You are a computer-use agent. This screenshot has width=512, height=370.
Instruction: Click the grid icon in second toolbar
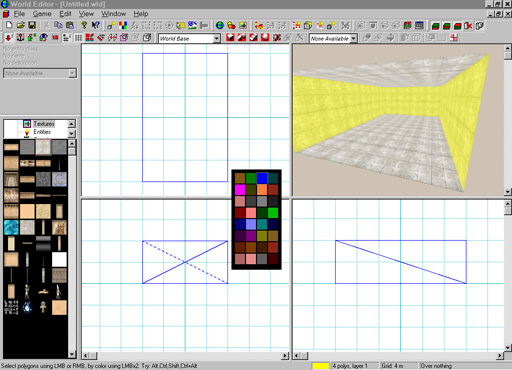click(78, 38)
